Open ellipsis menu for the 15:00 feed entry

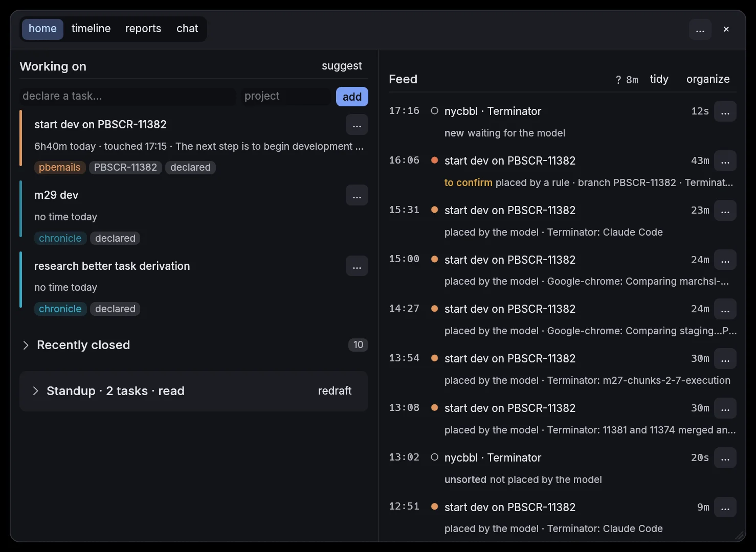725,260
